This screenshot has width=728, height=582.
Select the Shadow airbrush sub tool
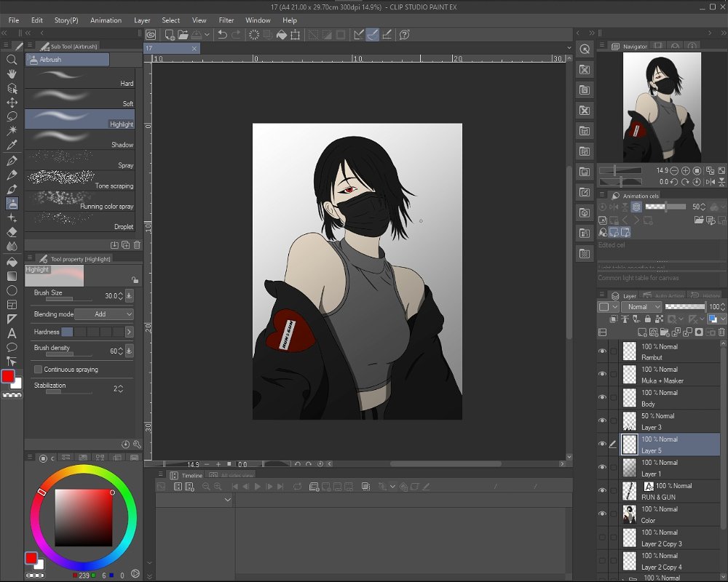pyautogui.click(x=80, y=139)
